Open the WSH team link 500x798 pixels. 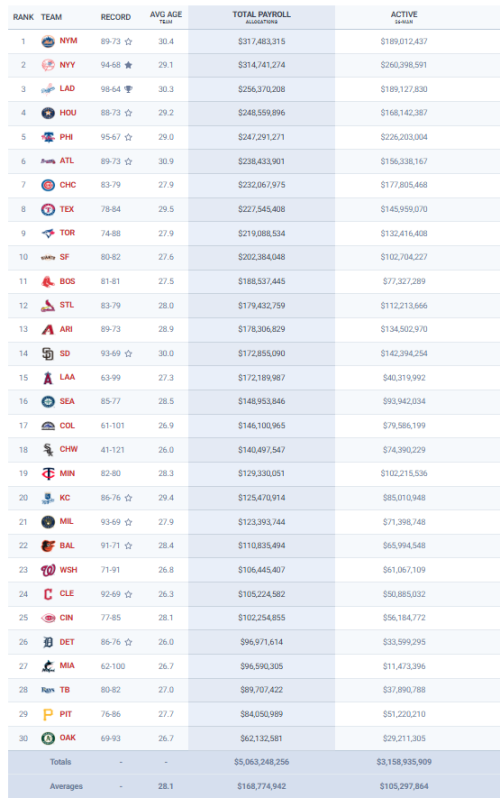(x=68, y=569)
